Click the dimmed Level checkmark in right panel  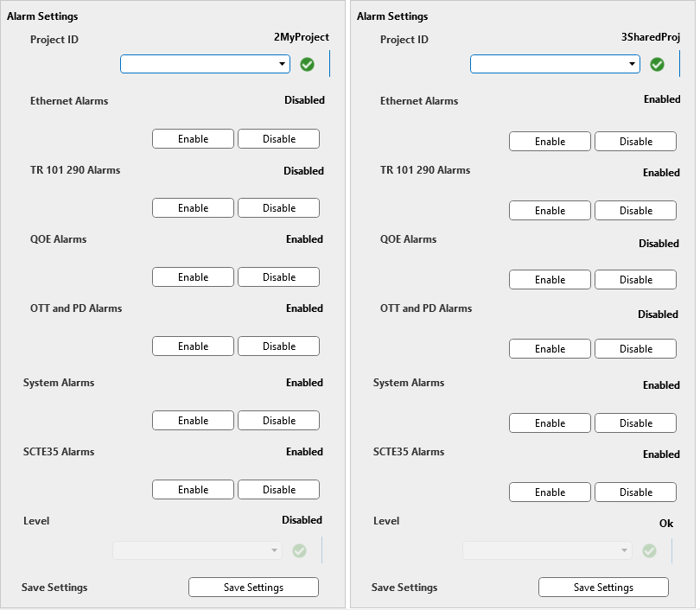coord(649,550)
